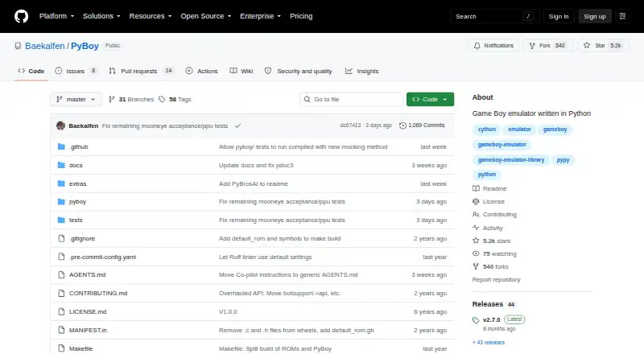Star the PyBoy repository

603,46
